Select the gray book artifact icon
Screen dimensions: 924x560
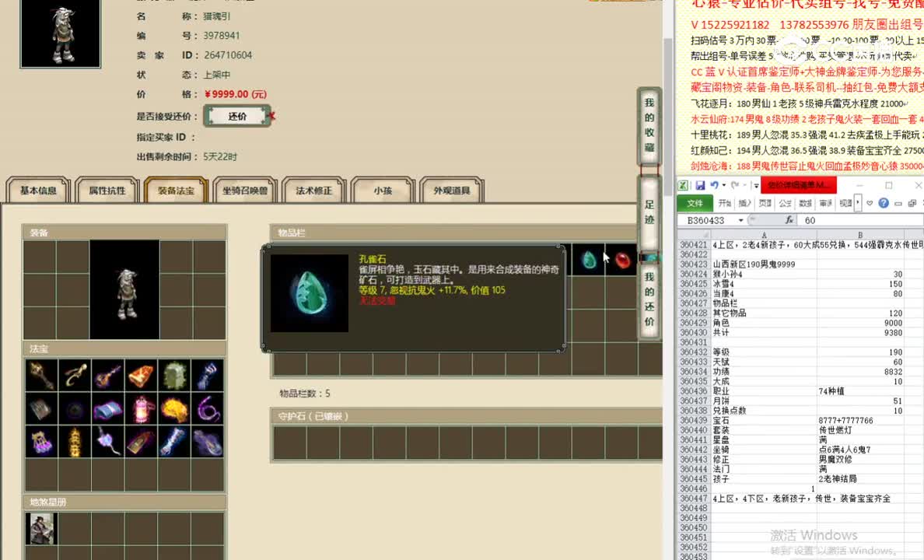pos(42,408)
